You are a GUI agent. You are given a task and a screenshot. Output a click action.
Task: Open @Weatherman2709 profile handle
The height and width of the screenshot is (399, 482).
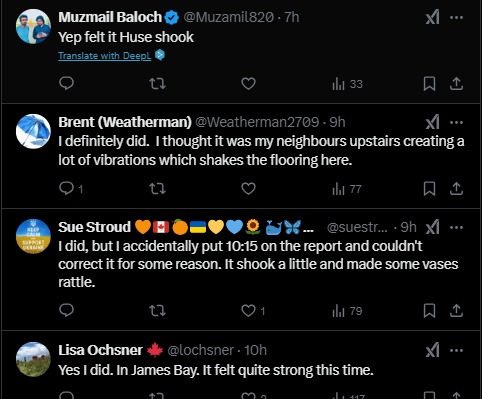click(x=257, y=122)
